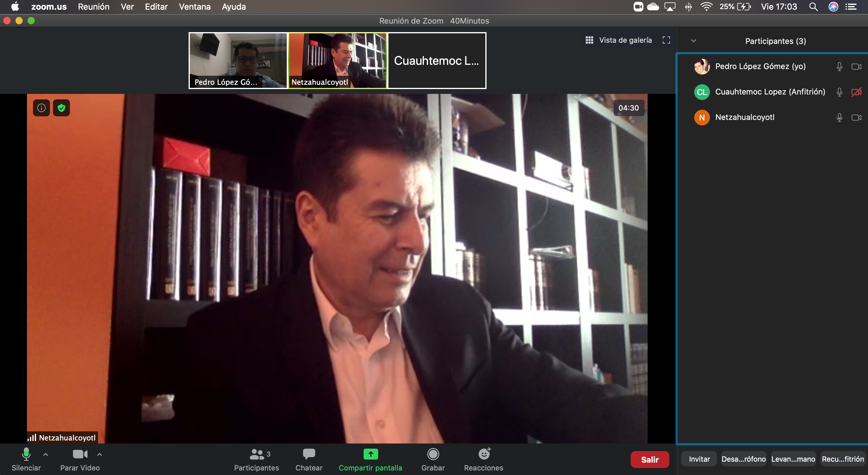868x475 pixels.
Task: Open the AirPlay display menu
Action: [x=670, y=7]
